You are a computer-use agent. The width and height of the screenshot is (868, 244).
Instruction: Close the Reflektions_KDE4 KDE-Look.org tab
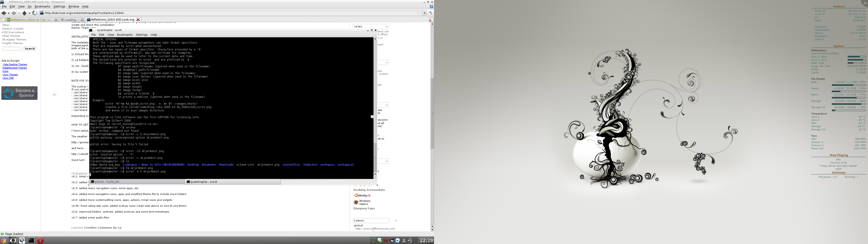(x=138, y=20)
